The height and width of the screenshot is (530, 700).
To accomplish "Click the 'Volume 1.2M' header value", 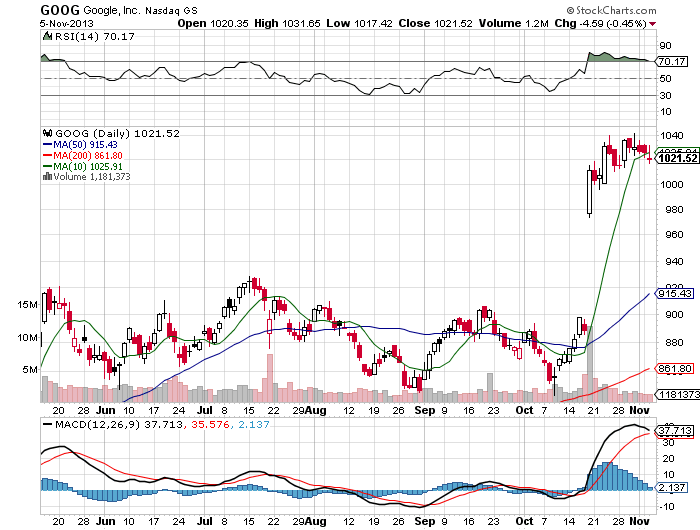I will point(513,23).
